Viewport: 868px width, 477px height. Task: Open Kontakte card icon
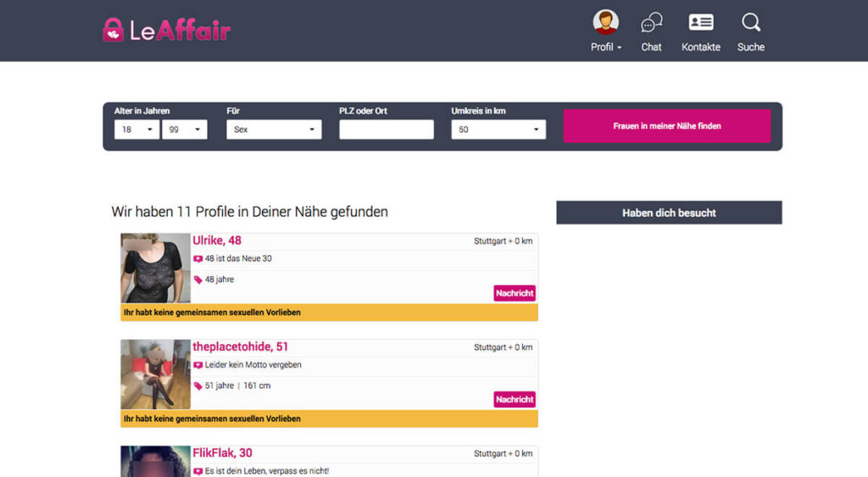700,23
